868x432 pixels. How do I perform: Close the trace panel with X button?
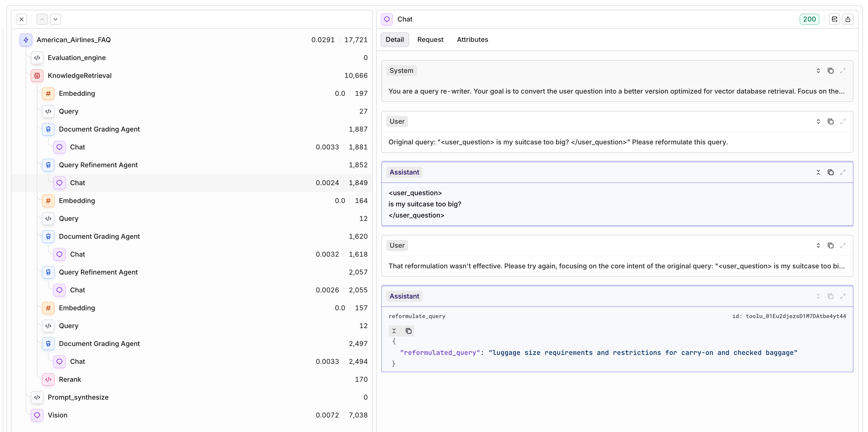(x=21, y=19)
